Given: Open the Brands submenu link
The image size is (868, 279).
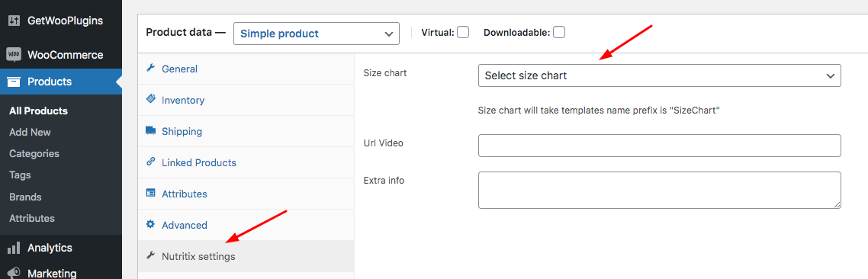Looking at the screenshot, I should [x=25, y=197].
